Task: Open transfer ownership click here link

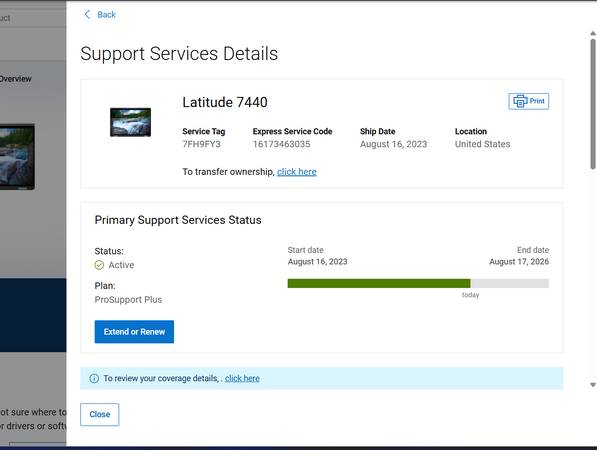Action: [297, 172]
